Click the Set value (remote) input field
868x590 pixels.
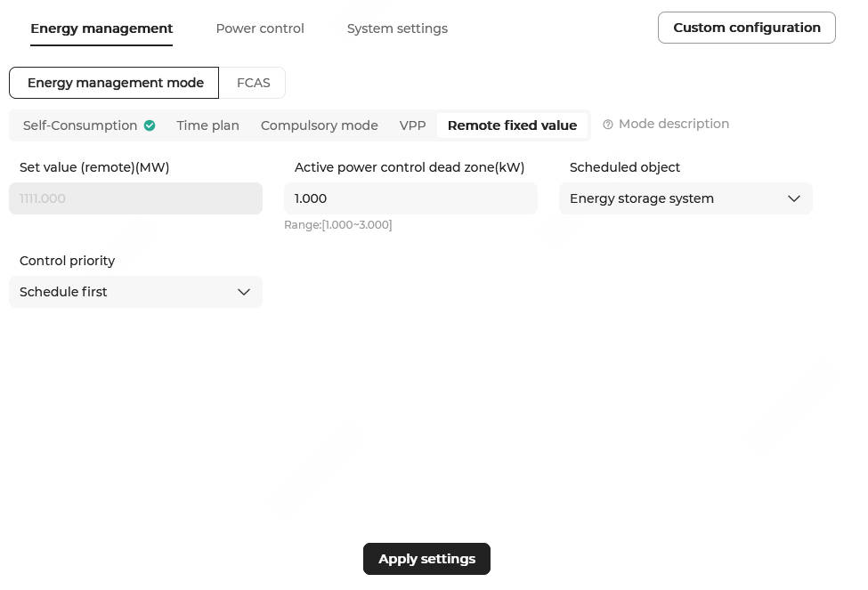[135, 198]
